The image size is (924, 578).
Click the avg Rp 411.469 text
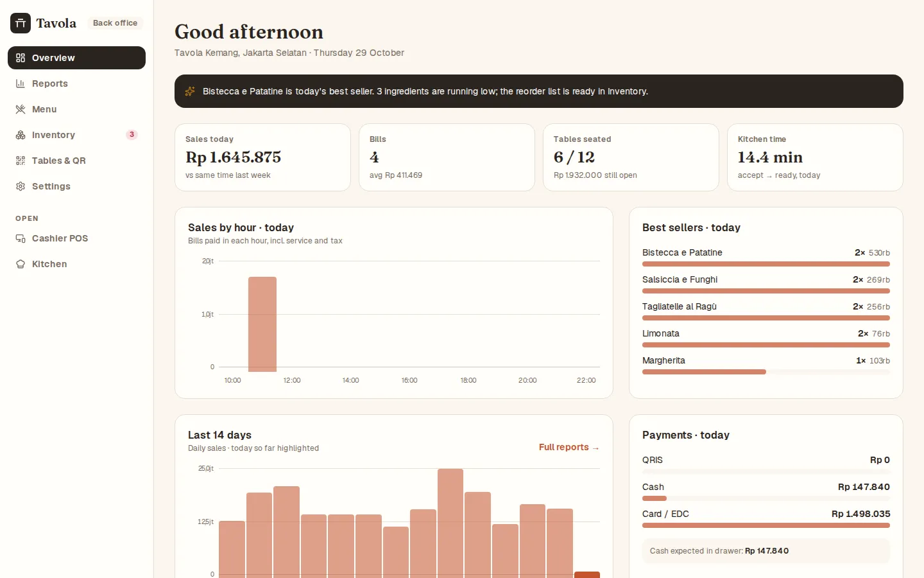pyautogui.click(x=396, y=175)
